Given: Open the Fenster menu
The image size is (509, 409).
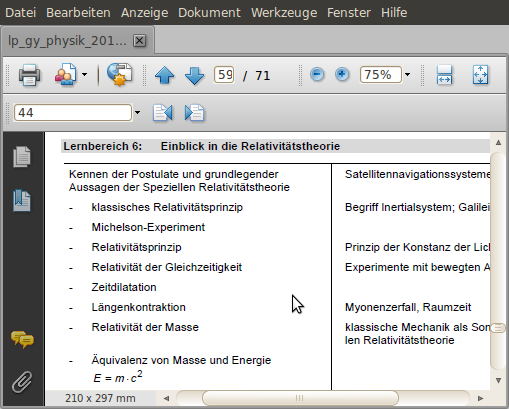Looking at the screenshot, I should [x=349, y=13].
